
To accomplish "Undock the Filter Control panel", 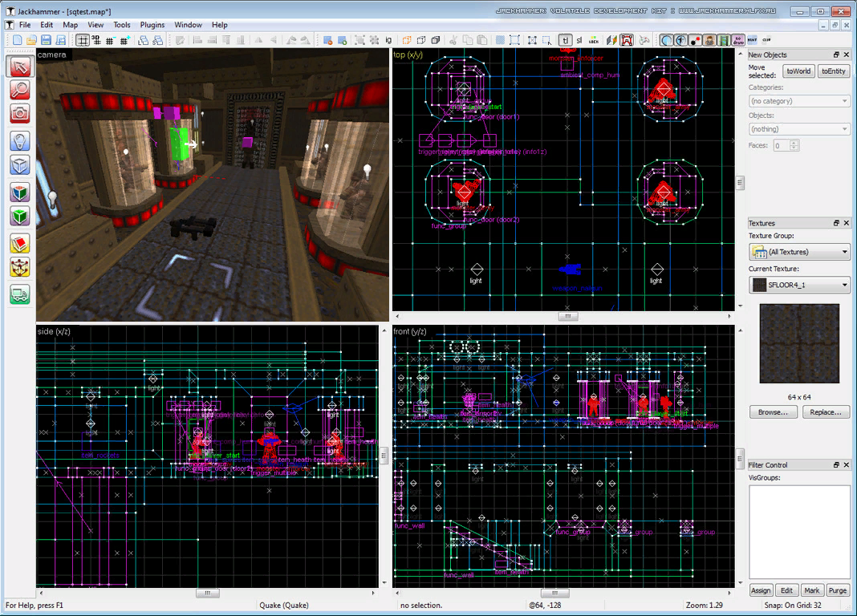I will tap(836, 464).
